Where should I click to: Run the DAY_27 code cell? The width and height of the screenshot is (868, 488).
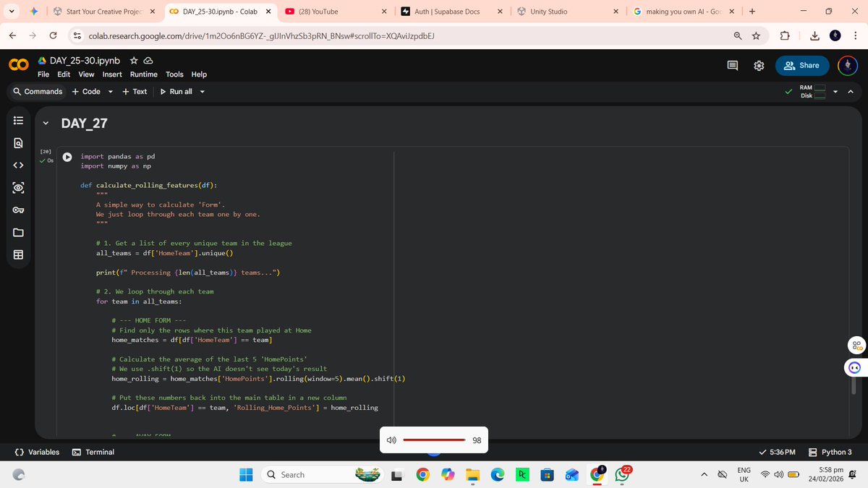tap(67, 156)
